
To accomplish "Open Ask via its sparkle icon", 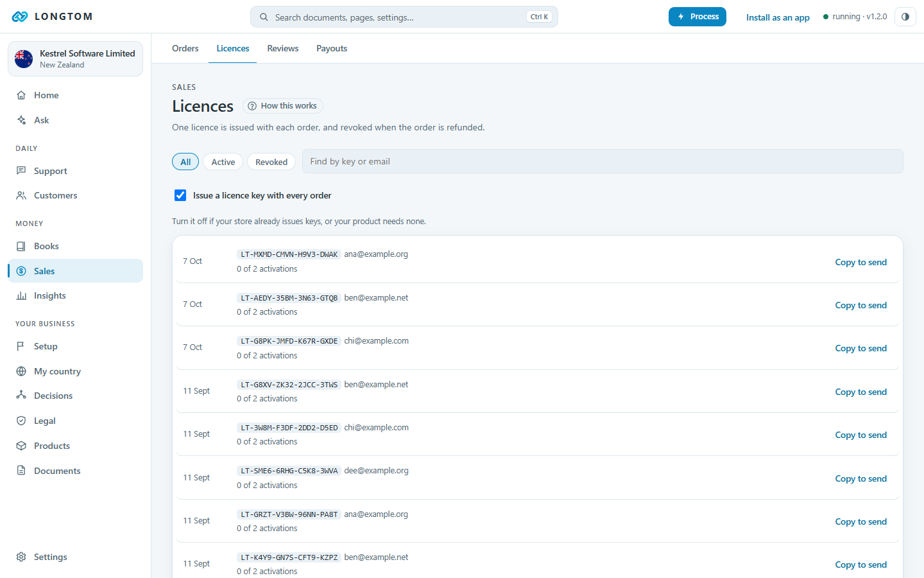I will (x=21, y=120).
